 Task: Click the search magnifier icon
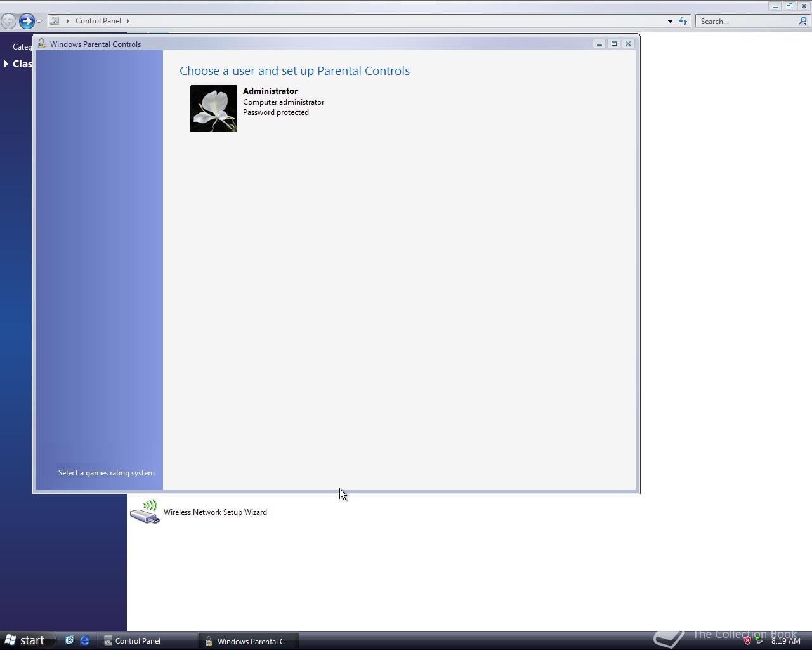[x=803, y=21]
